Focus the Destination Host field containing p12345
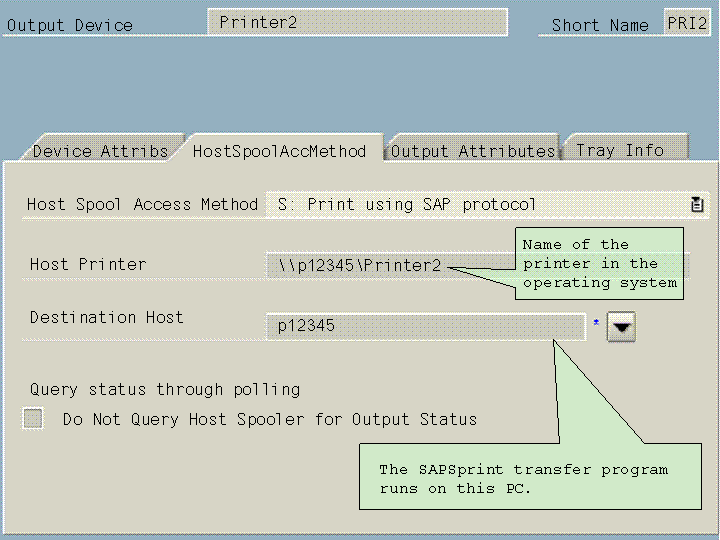 [x=425, y=326]
